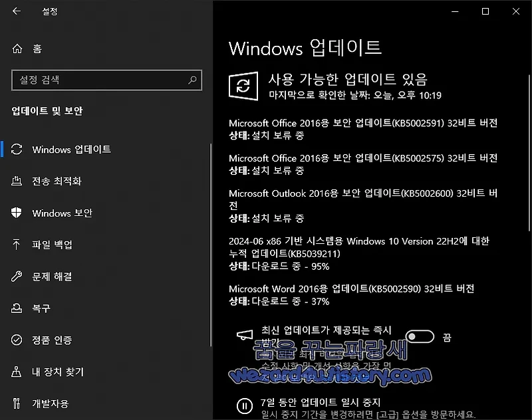Click the 정품 인증 checkmark icon

click(x=16, y=340)
